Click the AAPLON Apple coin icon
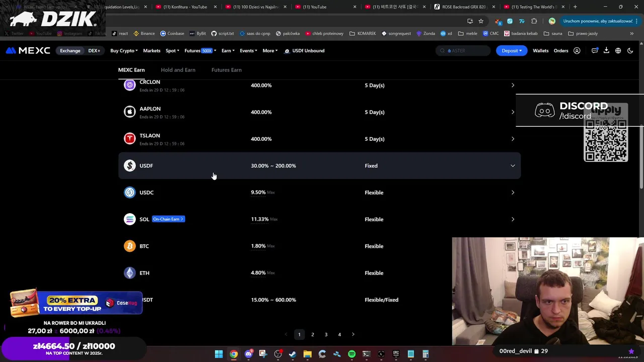This screenshot has height=362, width=644. coord(130,112)
